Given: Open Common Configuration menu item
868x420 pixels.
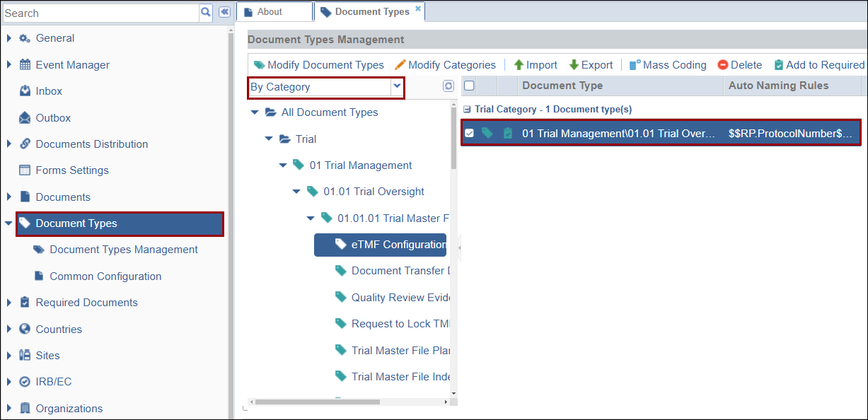Looking at the screenshot, I should (105, 276).
